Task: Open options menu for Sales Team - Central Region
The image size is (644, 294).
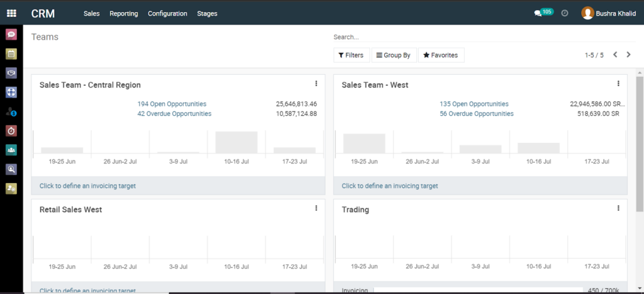Action: [316, 84]
